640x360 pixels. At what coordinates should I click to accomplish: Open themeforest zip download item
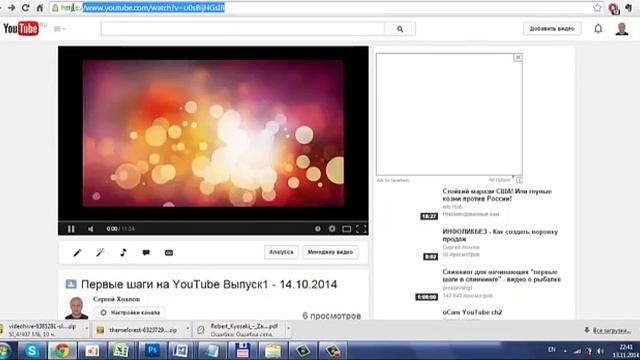click(139, 330)
